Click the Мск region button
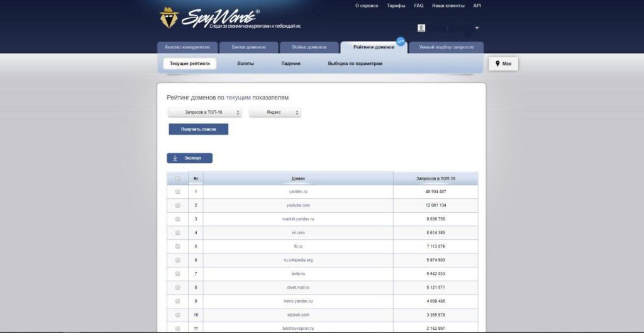The image size is (644, 333). point(503,64)
